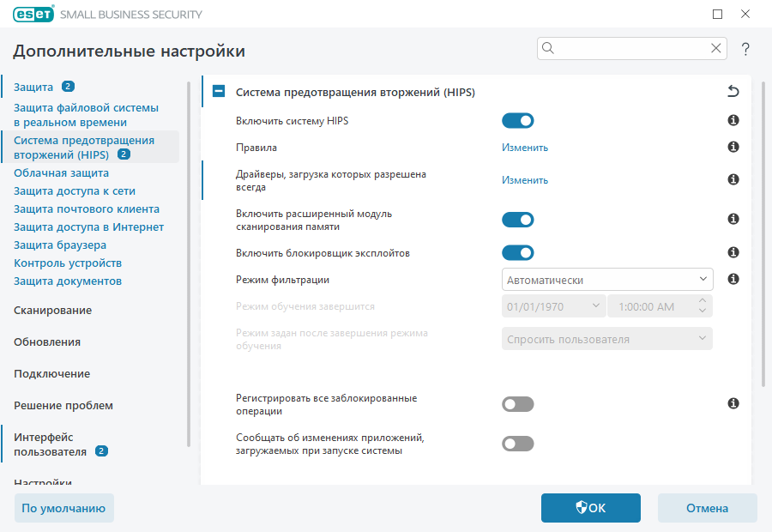Disable the 'Включить систему HIPS' toggle
Image resolution: width=772 pixels, height=532 pixels.
coord(517,121)
